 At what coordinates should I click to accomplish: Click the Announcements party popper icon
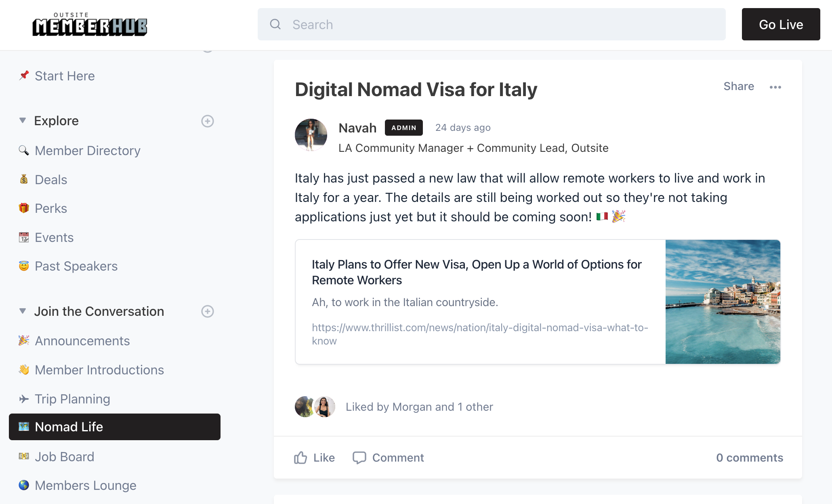click(x=24, y=340)
